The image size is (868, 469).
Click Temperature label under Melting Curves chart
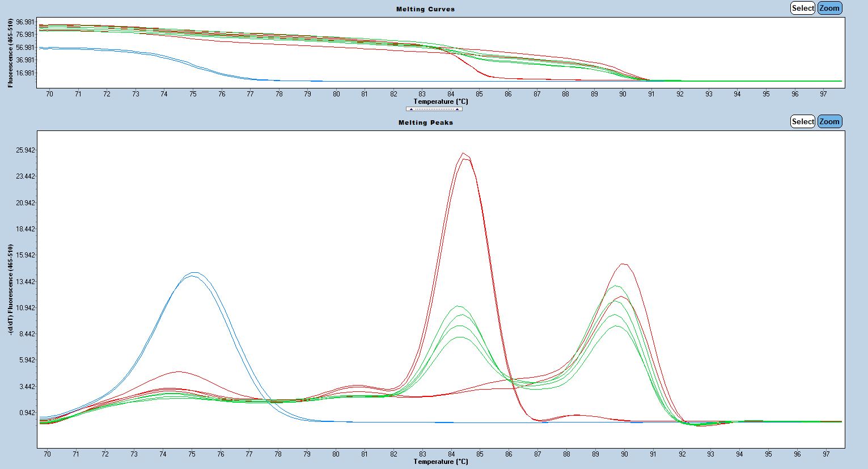[x=441, y=102]
